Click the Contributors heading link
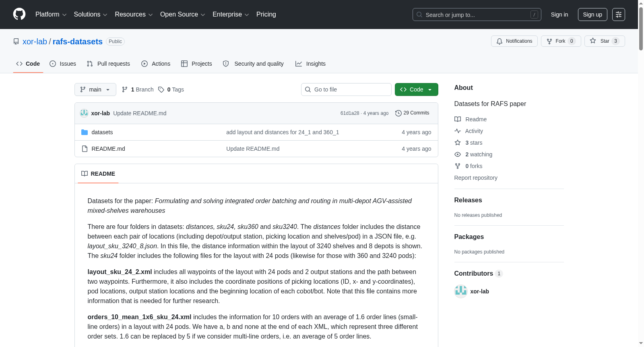Screen dimensions: 644x347 click(474, 274)
